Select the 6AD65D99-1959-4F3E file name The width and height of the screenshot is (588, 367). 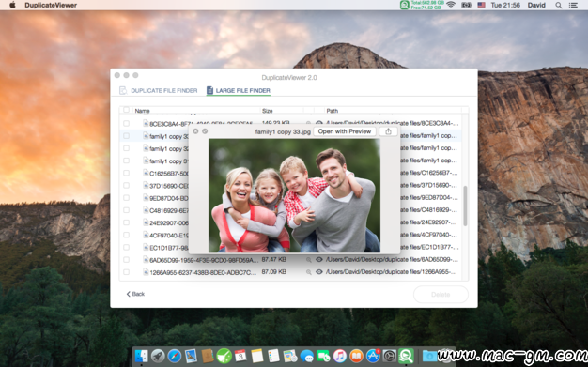204,260
